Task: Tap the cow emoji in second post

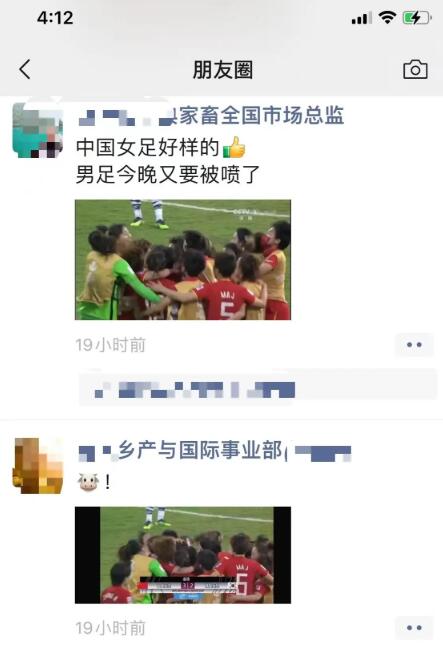Action: click(88, 481)
